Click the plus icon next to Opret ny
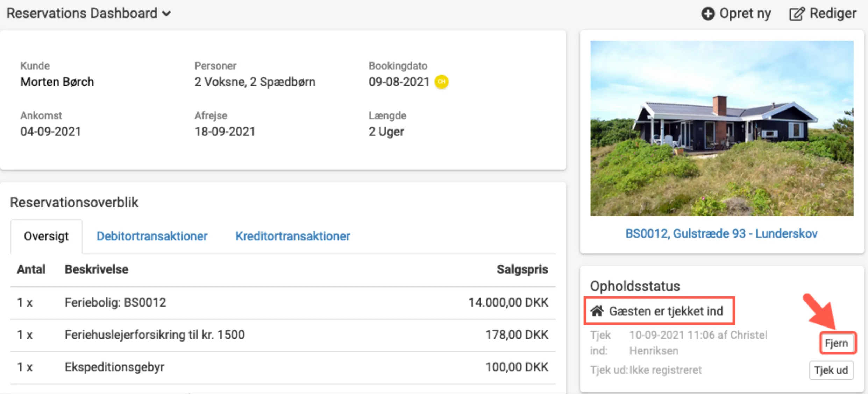The height and width of the screenshot is (394, 868). coord(708,14)
